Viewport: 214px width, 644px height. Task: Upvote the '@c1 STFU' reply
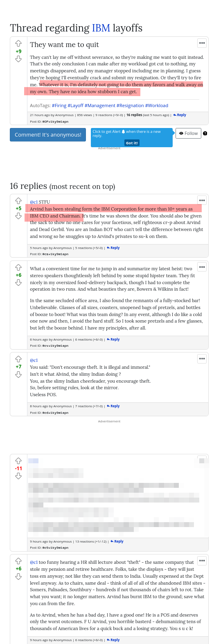(18, 201)
